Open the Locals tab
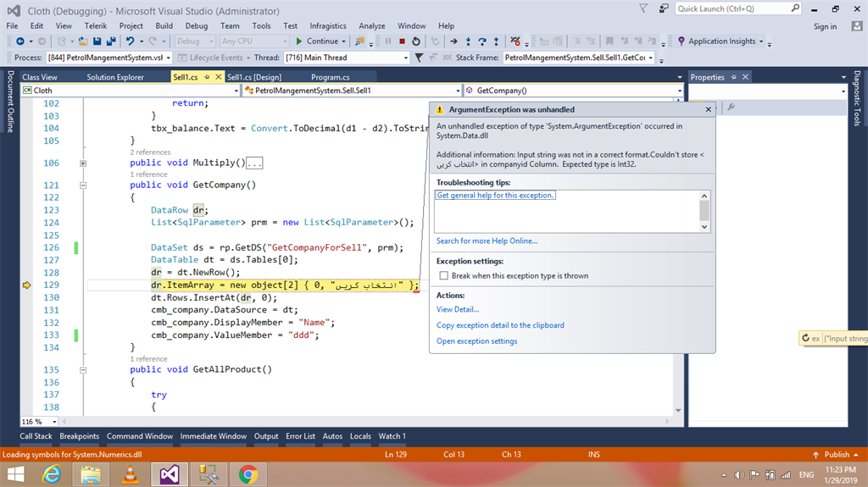Screen dimensions: 868x487 click(x=360, y=436)
